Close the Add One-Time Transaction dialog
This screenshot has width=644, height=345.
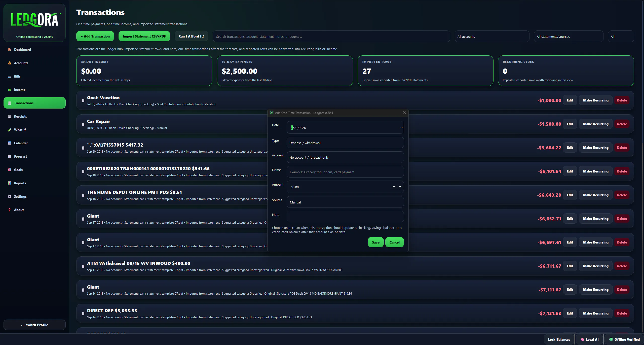(x=405, y=113)
